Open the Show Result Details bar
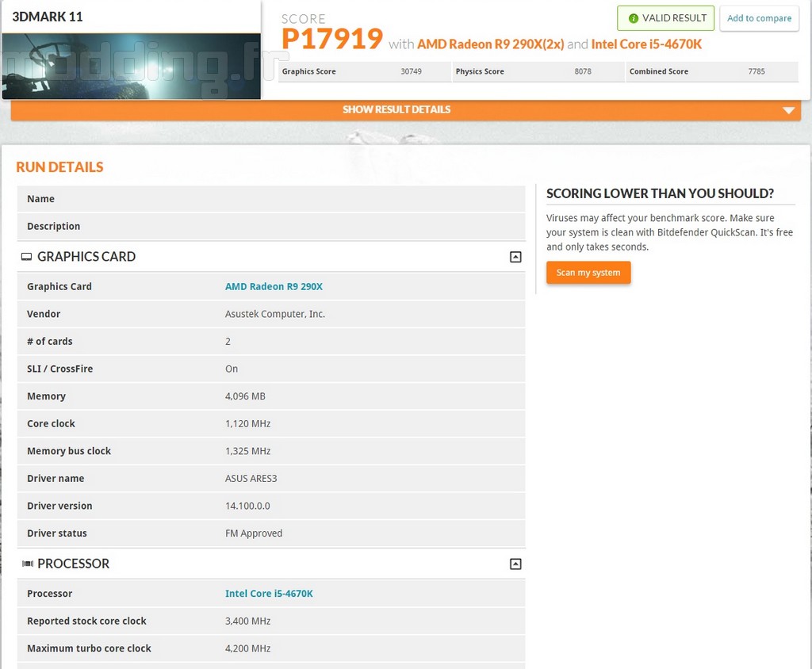Screen dimensions: 812x669 click(406, 109)
